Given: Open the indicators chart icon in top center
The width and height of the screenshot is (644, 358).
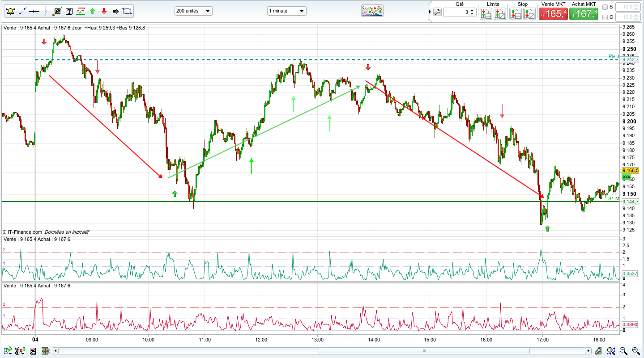Looking at the screenshot, I should click(372, 11).
